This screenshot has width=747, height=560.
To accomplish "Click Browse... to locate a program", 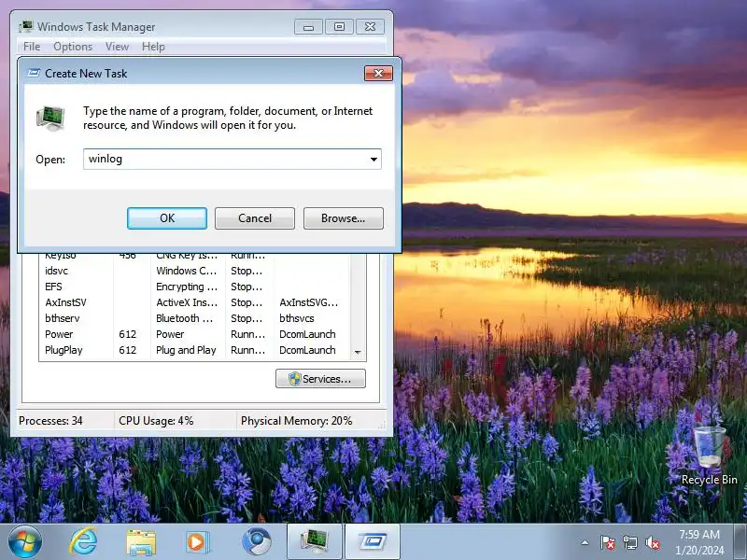I will coord(344,218).
